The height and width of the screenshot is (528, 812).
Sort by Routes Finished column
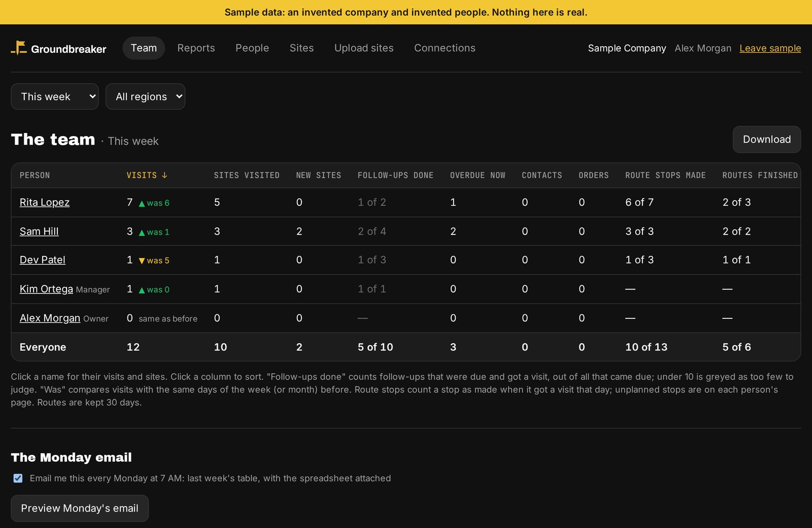(760, 175)
